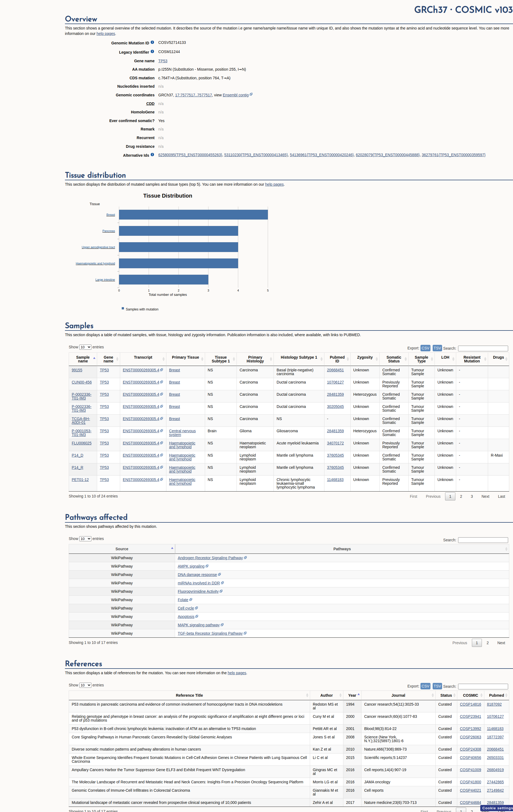
Task: Sort pathways table by Pathways column
Action: pyautogui.click(x=342, y=549)
